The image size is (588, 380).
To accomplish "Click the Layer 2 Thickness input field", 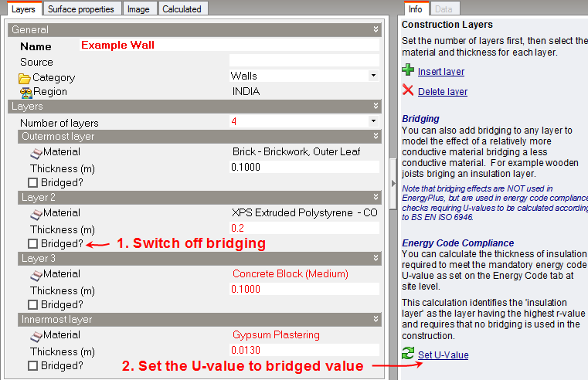I will pos(304,229).
